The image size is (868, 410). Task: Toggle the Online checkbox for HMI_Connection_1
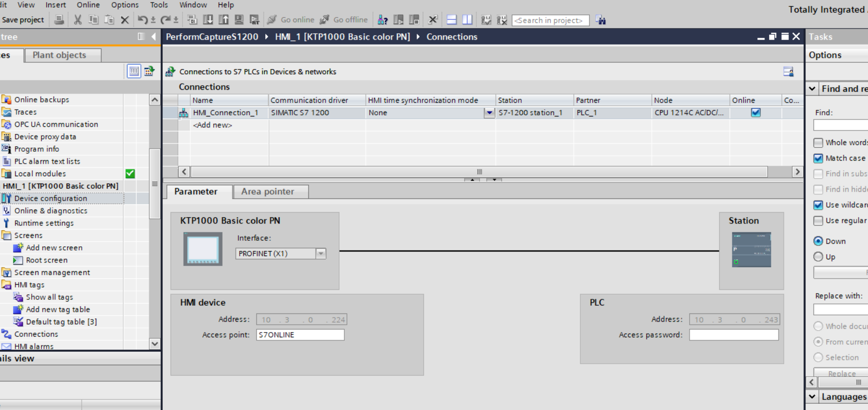click(x=756, y=113)
